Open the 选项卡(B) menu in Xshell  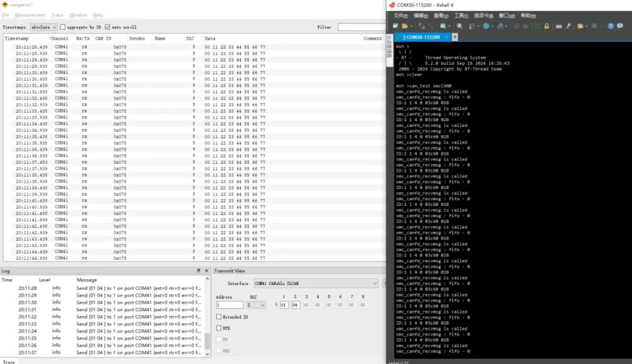coord(483,16)
